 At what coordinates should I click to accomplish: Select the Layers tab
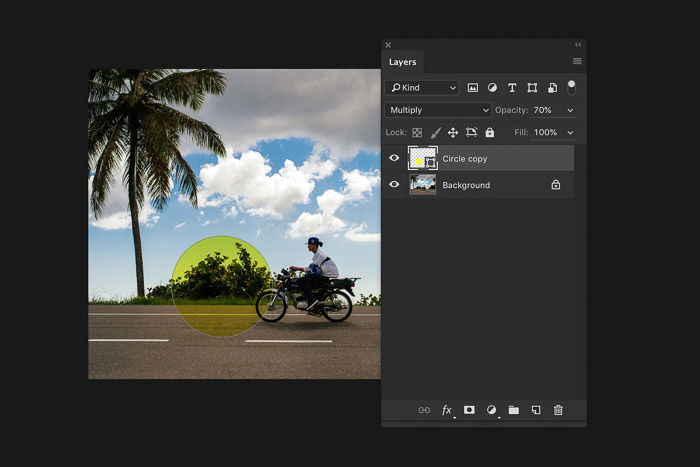[402, 62]
